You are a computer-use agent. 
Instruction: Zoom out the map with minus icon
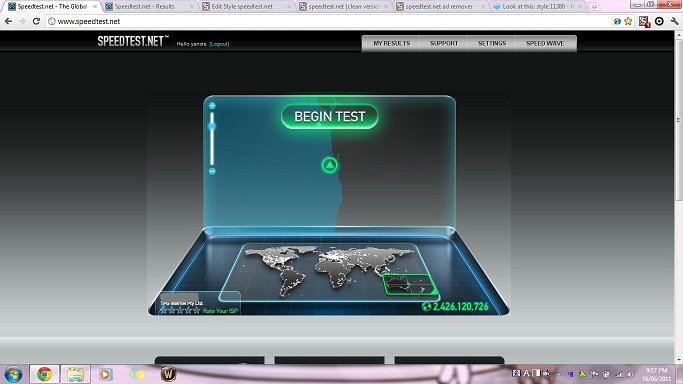[x=212, y=171]
